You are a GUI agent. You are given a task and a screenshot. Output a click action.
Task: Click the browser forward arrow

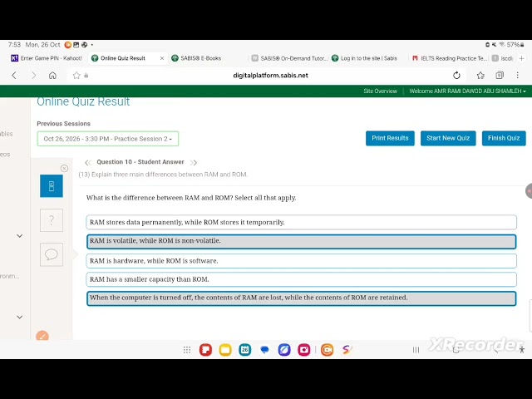click(x=33, y=76)
